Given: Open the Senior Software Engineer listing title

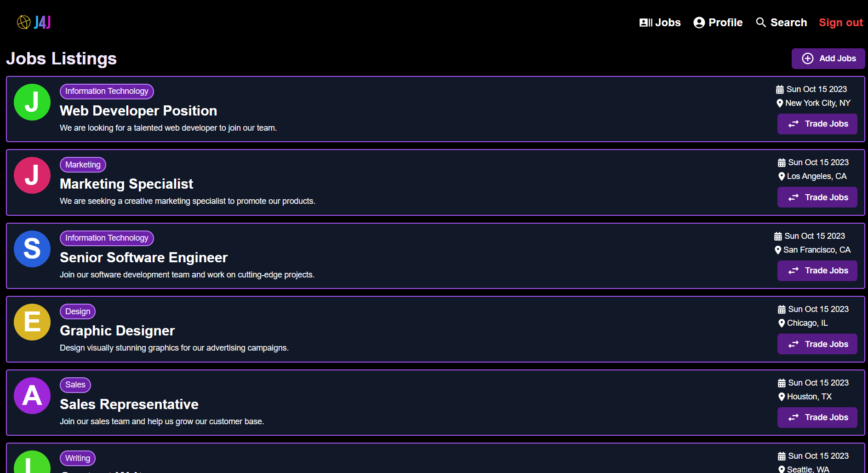Looking at the screenshot, I should tap(143, 258).
